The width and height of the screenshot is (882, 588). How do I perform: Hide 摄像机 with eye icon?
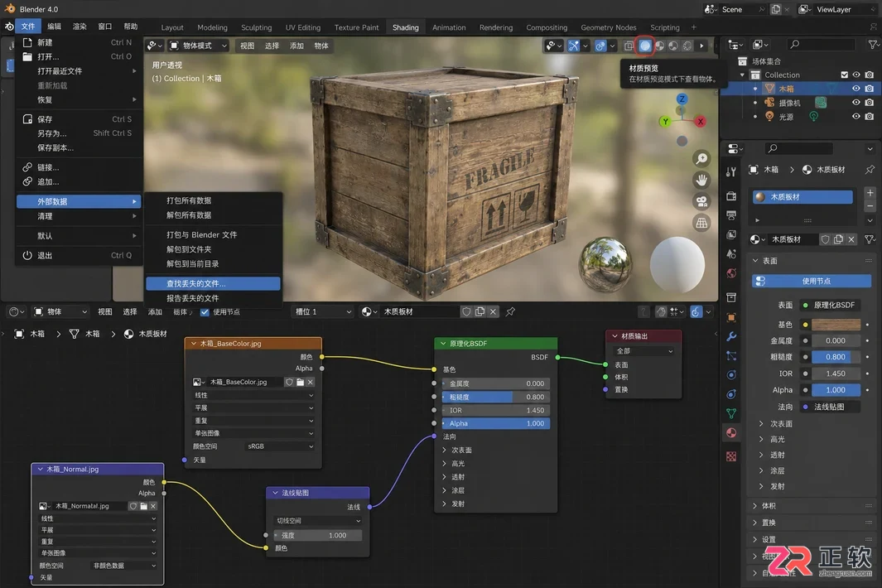[x=856, y=103]
